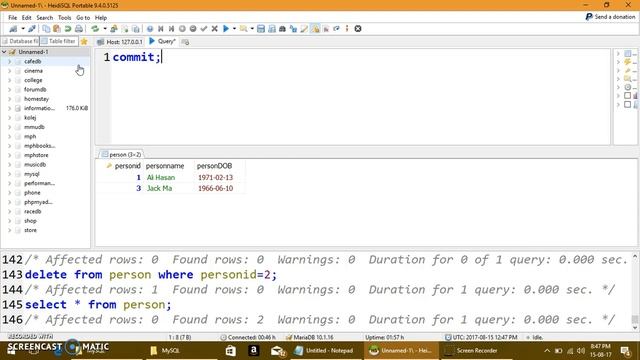Click the new query tab icon
This screenshot has height=360, width=640.
coord(185,42)
